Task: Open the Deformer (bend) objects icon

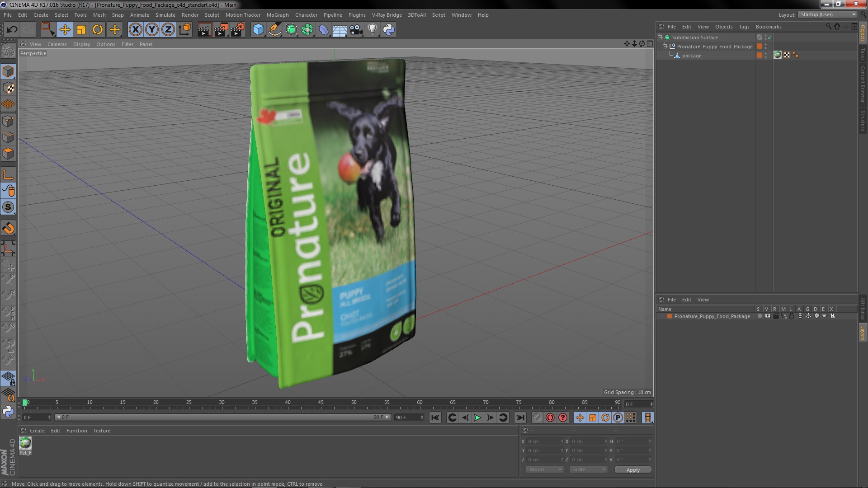Action: 324,30
